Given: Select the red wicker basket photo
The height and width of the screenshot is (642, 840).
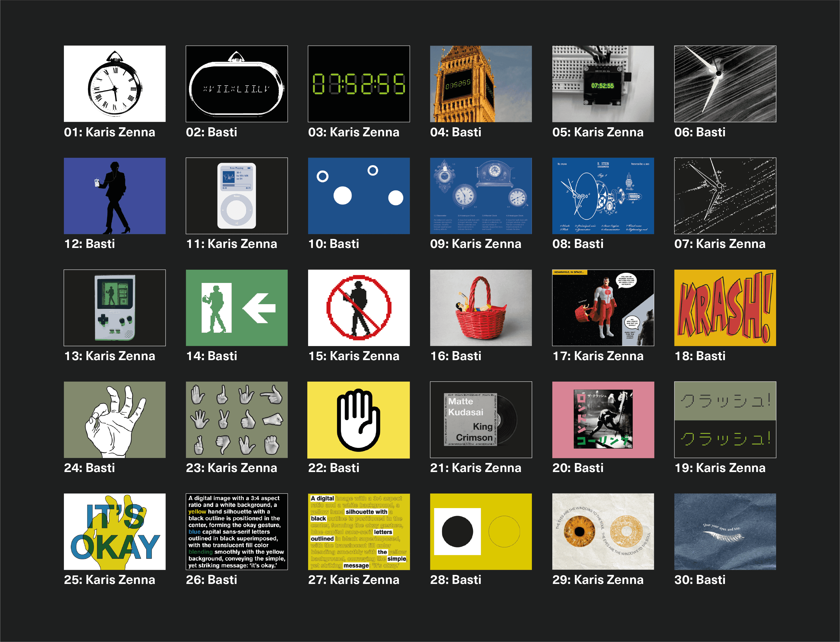Looking at the screenshot, I should tap(481, 308).
